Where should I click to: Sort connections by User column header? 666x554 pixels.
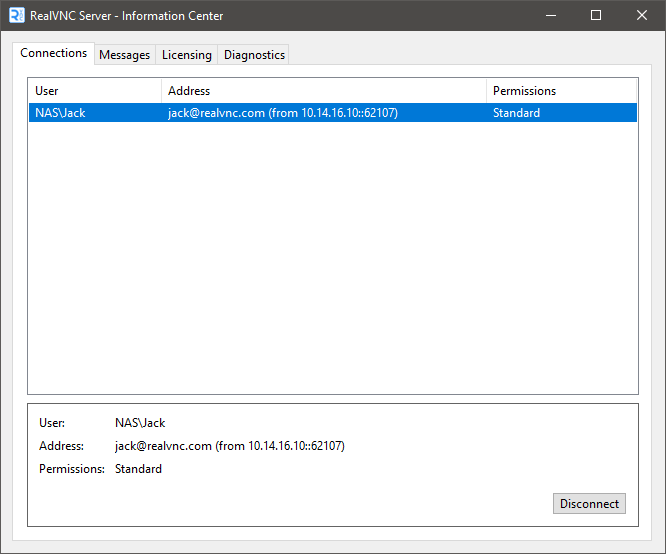pos(95,90)
